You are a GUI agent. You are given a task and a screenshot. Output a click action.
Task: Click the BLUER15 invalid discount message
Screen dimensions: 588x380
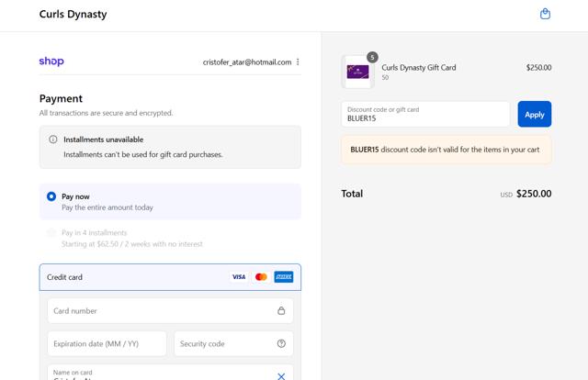coord(447,150)
